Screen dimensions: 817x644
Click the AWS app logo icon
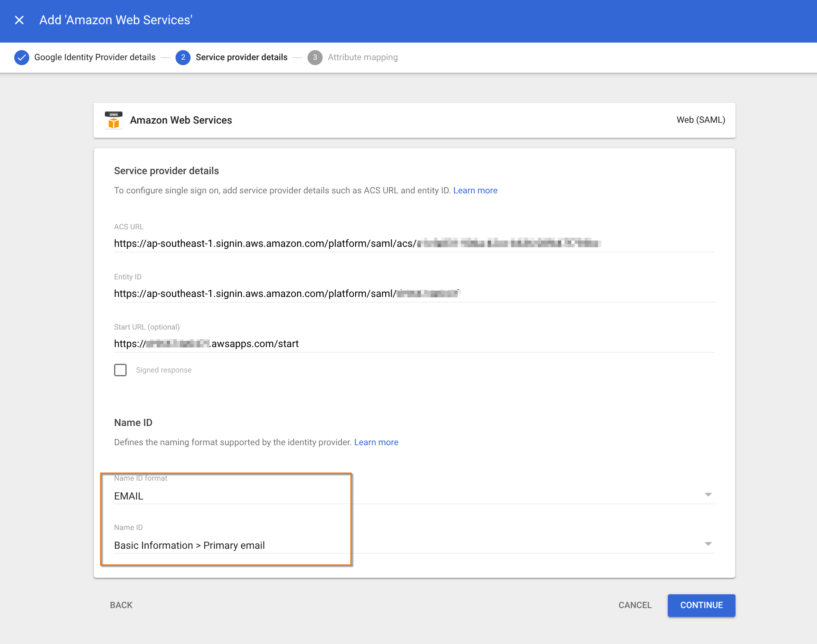114,120
